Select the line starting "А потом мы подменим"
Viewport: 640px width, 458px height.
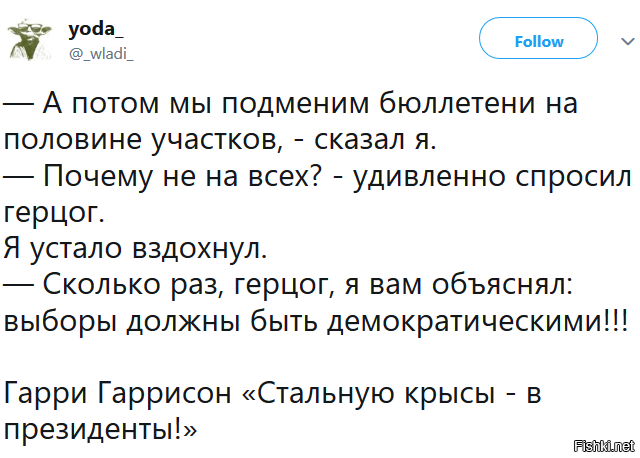(291, 102)
